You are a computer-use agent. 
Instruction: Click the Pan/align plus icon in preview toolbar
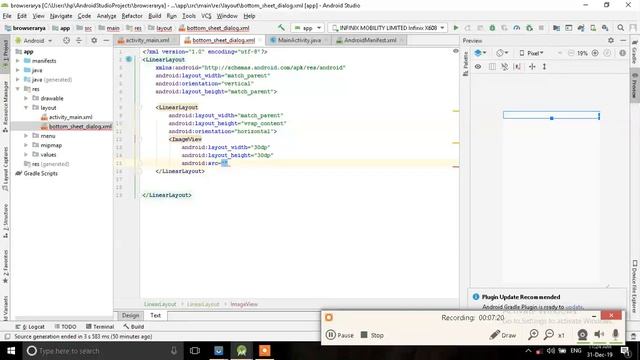coord(532,66)
